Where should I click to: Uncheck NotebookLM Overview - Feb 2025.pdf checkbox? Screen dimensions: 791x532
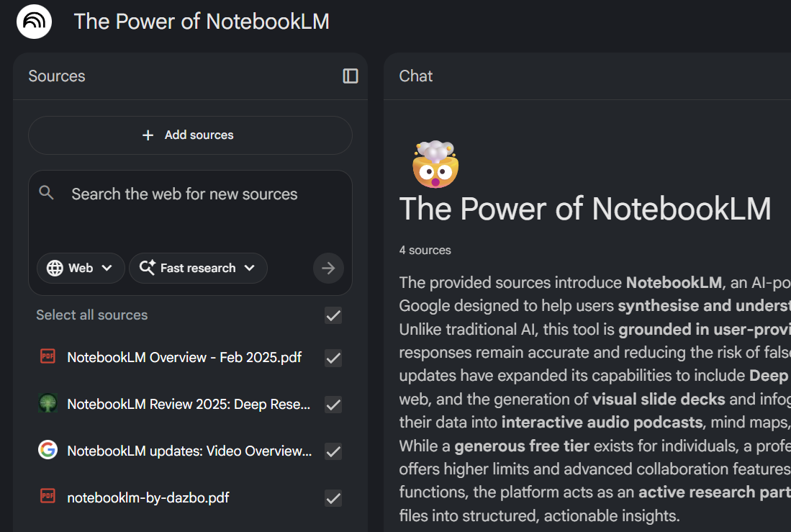[x=333, y=358]
